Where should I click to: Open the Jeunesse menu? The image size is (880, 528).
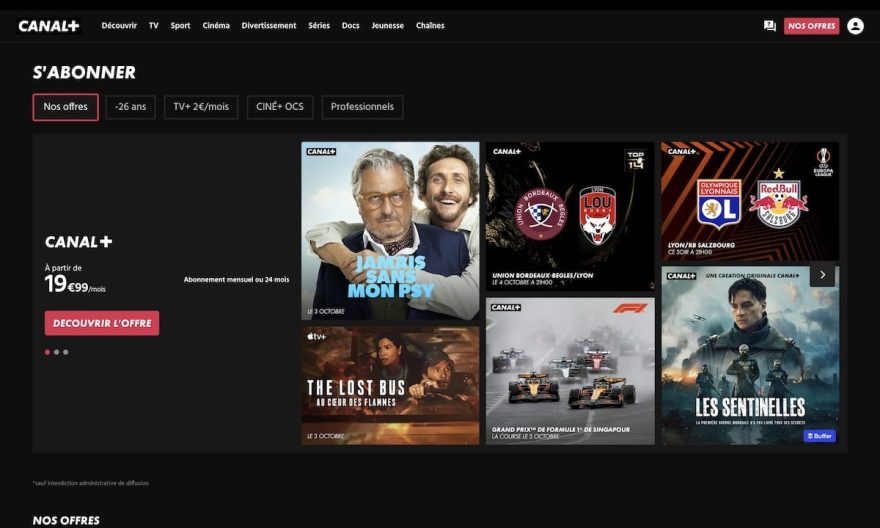tap(387, 25)
